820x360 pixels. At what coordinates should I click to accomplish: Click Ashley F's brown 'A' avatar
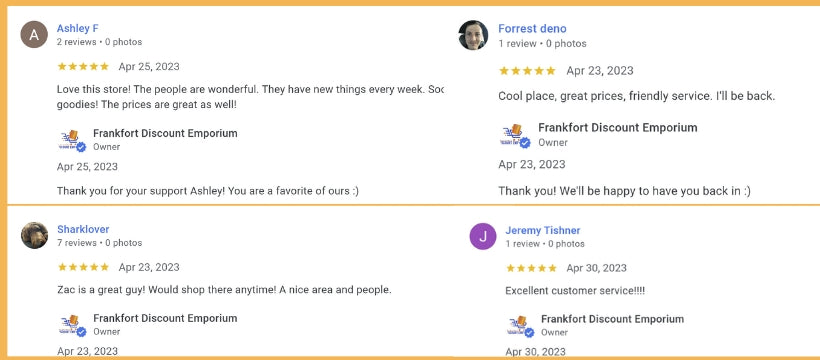pyautogui.click(x=34, y=35)
